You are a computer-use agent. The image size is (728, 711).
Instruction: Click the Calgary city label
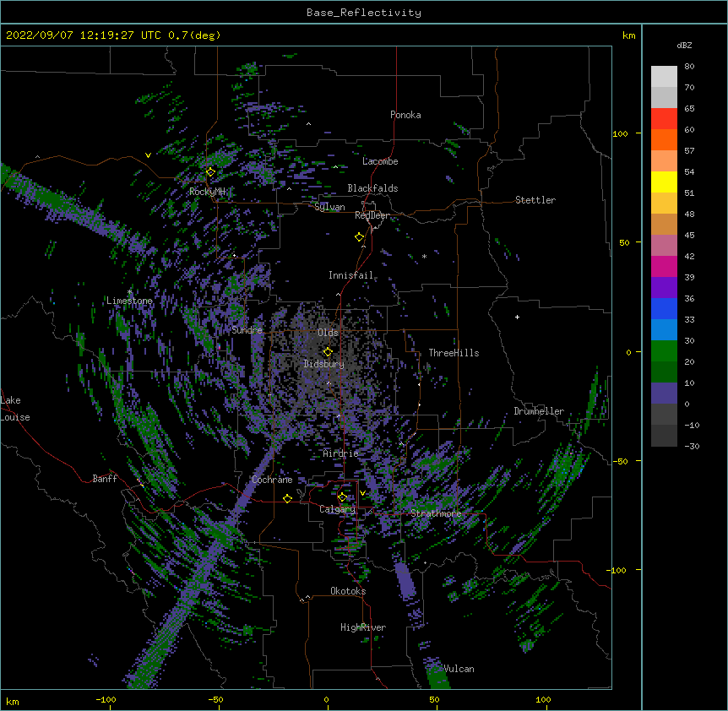[338, 509]
